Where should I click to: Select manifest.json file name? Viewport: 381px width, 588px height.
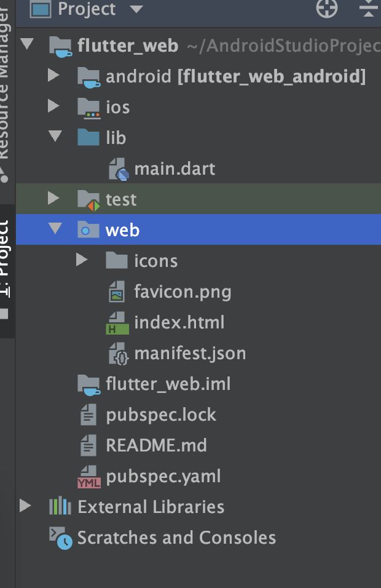pos(190,354)
